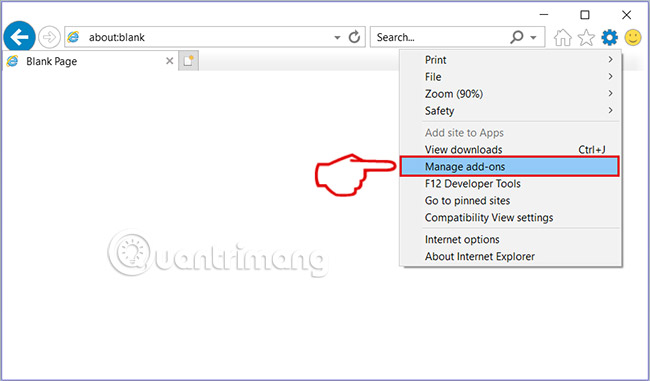The image size is (650, 381).
Task: Open the Print menu entry
Action: point(511,60)
